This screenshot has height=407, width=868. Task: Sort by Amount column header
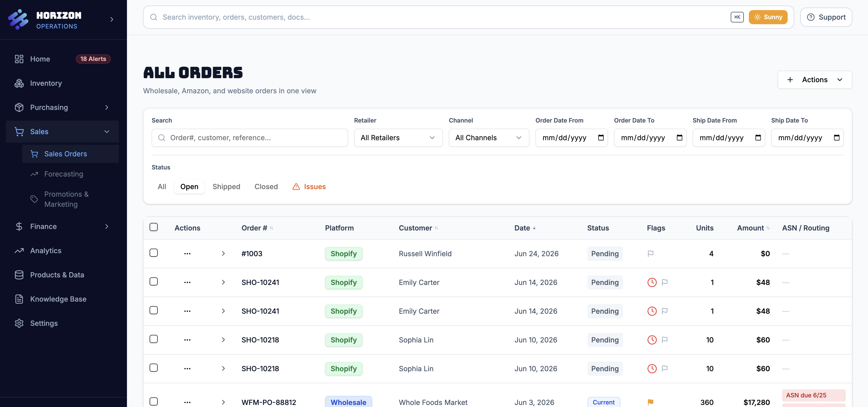point(753,228)
